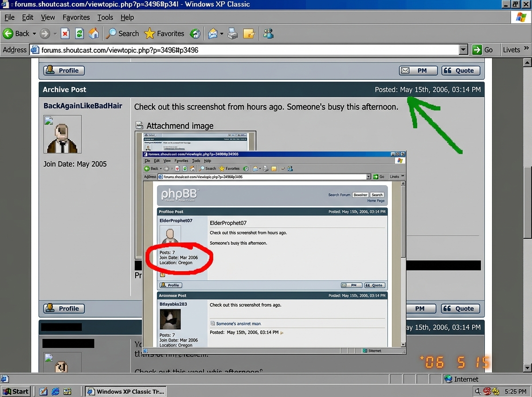Open the Favorites menu in main menu bar
The height and width of the screenshot is (397, 532).
point(76,17)
